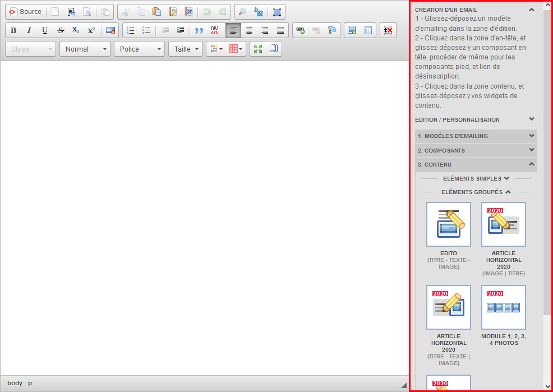The image size is (553, 392).
Task: Click the justify text alignment icon
Action: 280,30
